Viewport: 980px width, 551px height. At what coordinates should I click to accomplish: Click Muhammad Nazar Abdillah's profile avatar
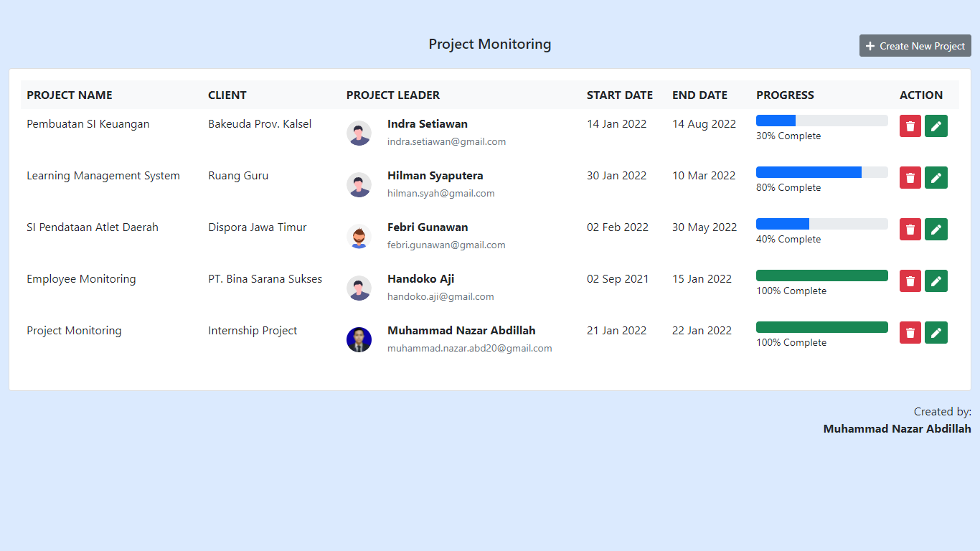(x=359, y=340)
